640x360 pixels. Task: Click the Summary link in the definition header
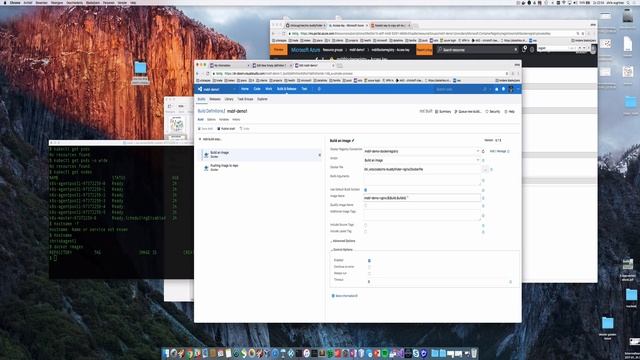click(443, 111)
